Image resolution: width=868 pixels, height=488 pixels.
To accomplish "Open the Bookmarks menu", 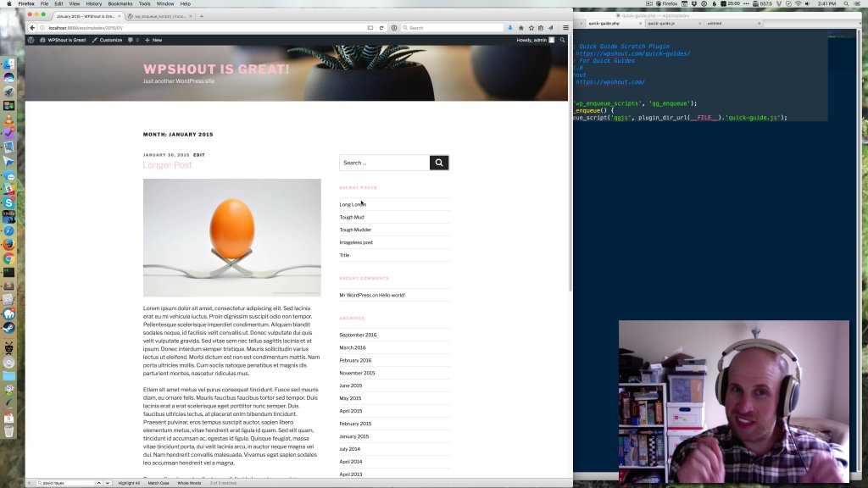I will 120,4.
